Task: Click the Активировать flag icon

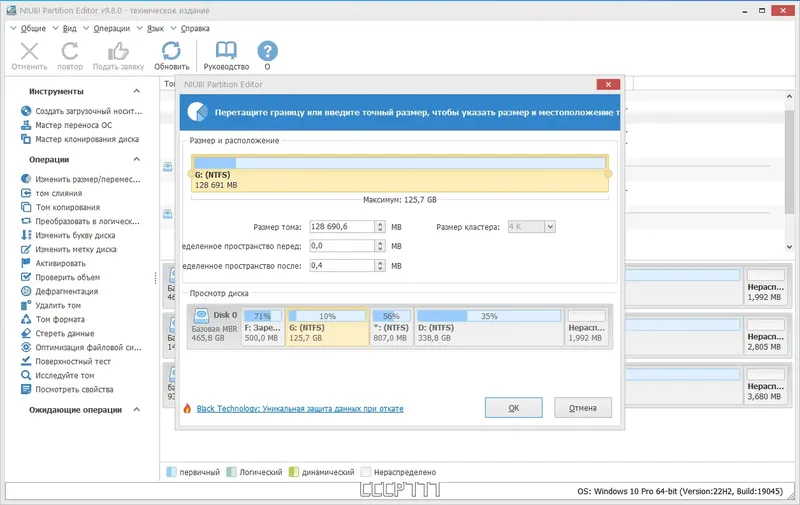Action: coord(26,263)
